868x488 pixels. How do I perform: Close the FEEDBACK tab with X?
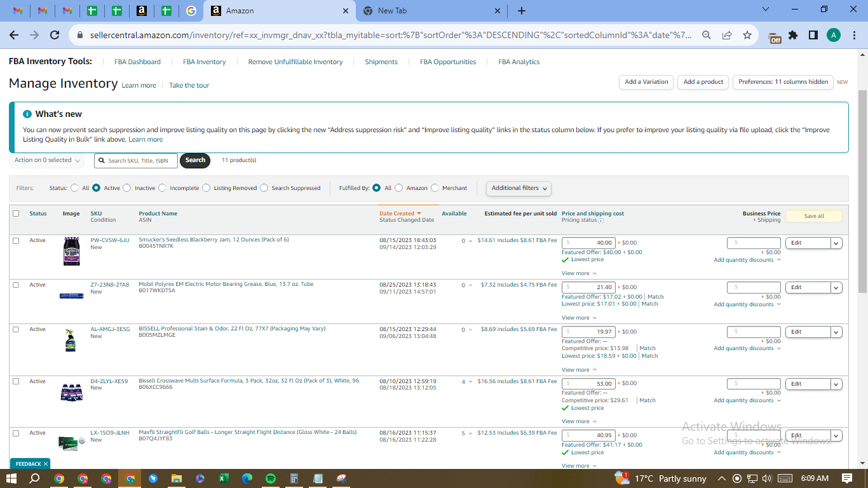tap(46, 464)
